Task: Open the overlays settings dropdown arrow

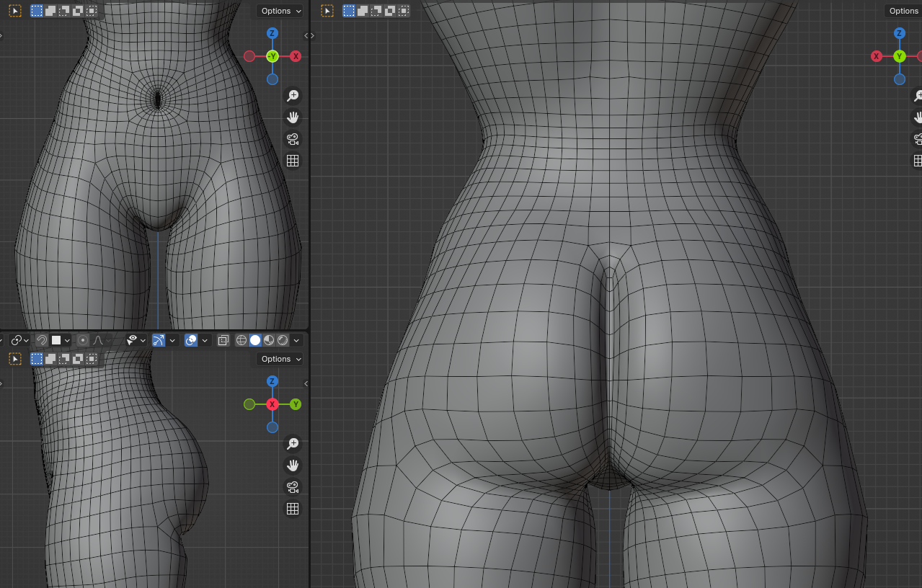Action: [x=205, y=340]
